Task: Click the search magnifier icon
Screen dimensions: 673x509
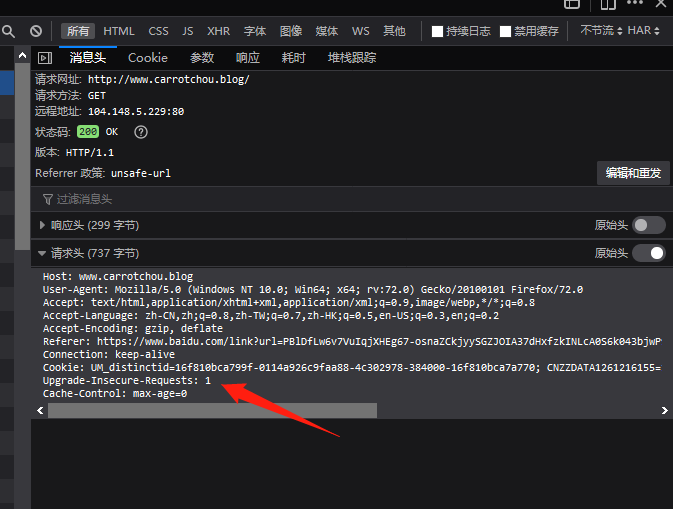Action: point(9,31)
